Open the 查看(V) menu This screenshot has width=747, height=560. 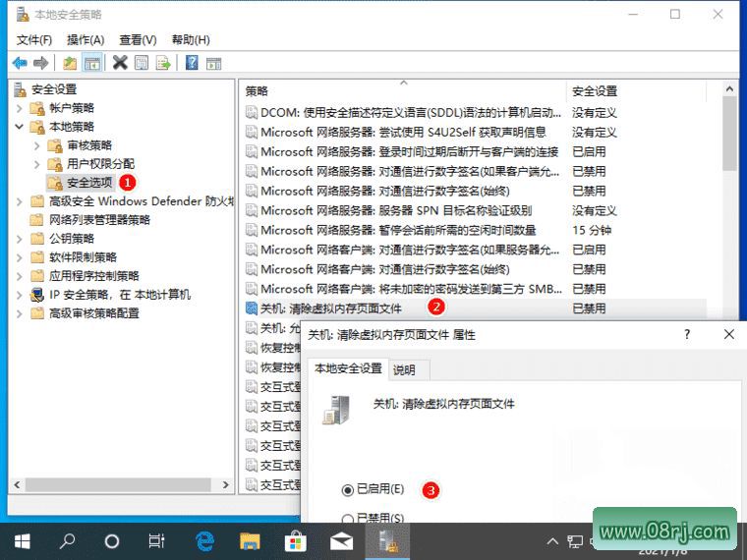click(138, 40)
